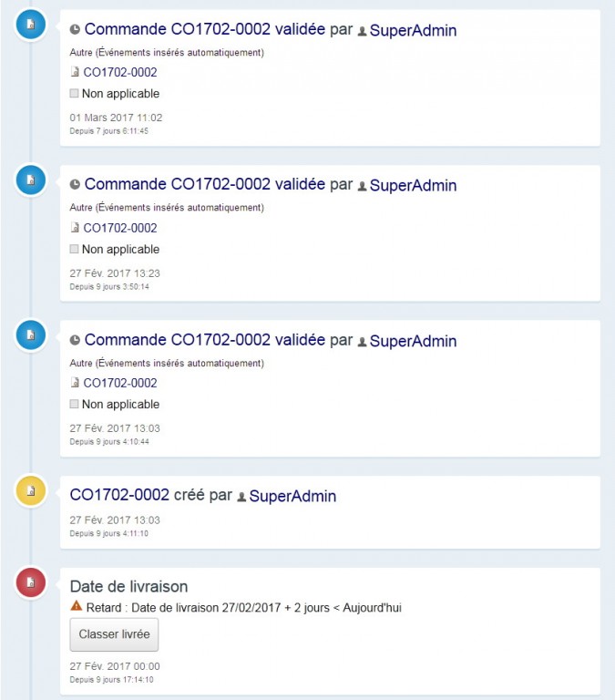Screen dimensions: 615x700
Task: Open SuperAdmin profile link in the 01 Mars event
Action: pyautogui.click(x=413, y=30)
